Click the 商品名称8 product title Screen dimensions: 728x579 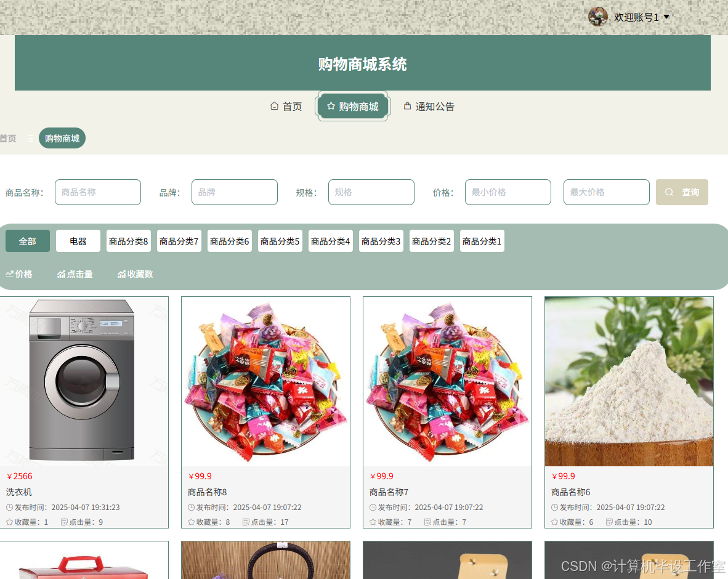pyautogui.click(x=207, y=492)
